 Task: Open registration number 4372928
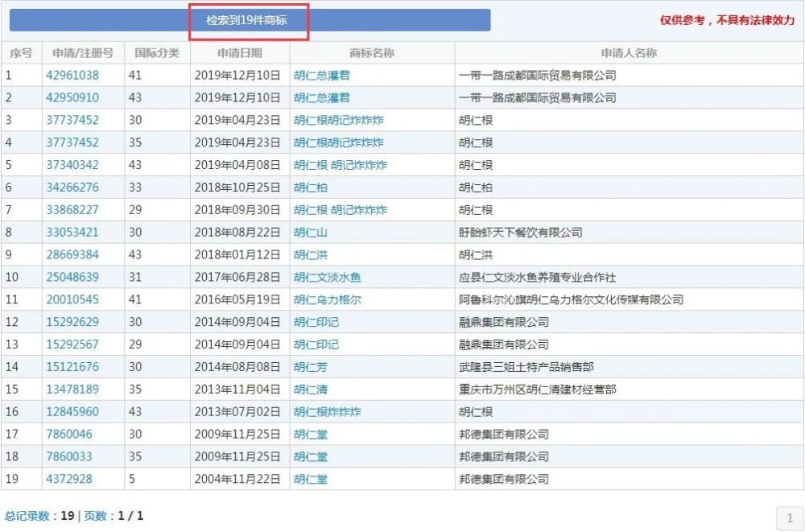(69, 479)
